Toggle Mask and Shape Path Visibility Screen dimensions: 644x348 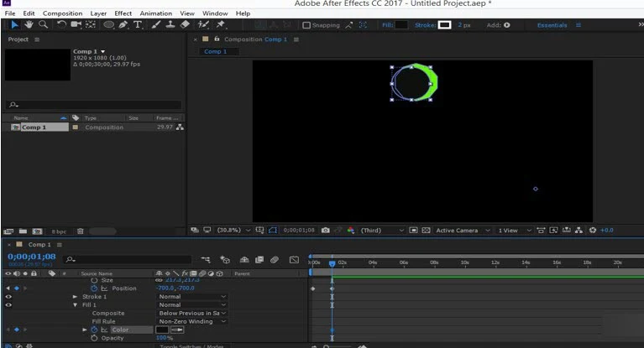click(273, 231)
